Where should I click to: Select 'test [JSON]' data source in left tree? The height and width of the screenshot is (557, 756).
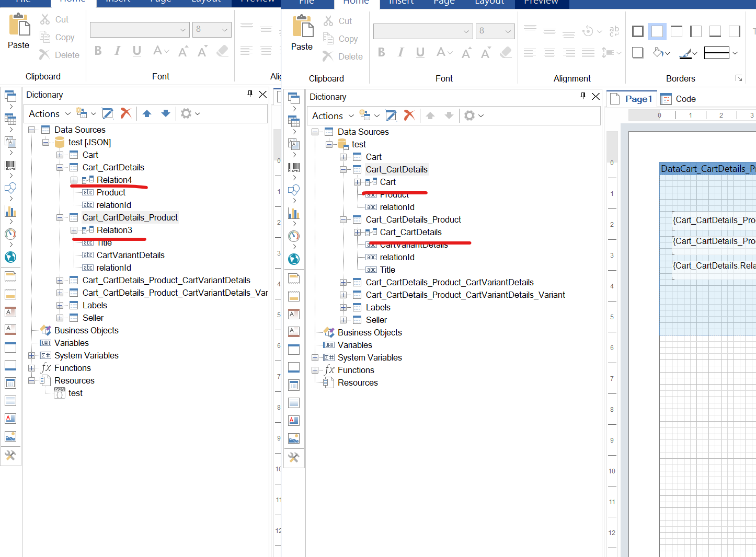[x=89, y=142]
